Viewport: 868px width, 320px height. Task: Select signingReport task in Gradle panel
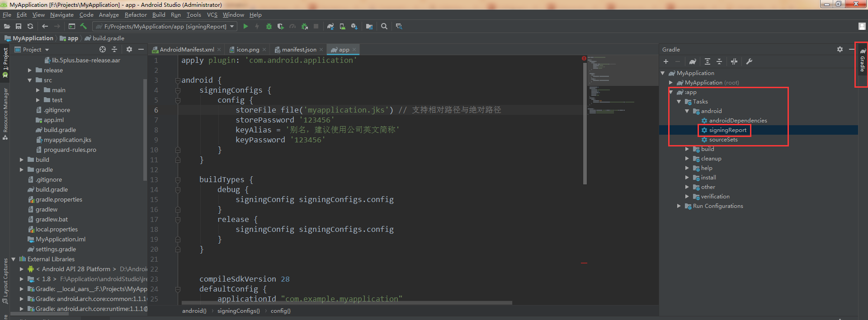tap(727, 130)
